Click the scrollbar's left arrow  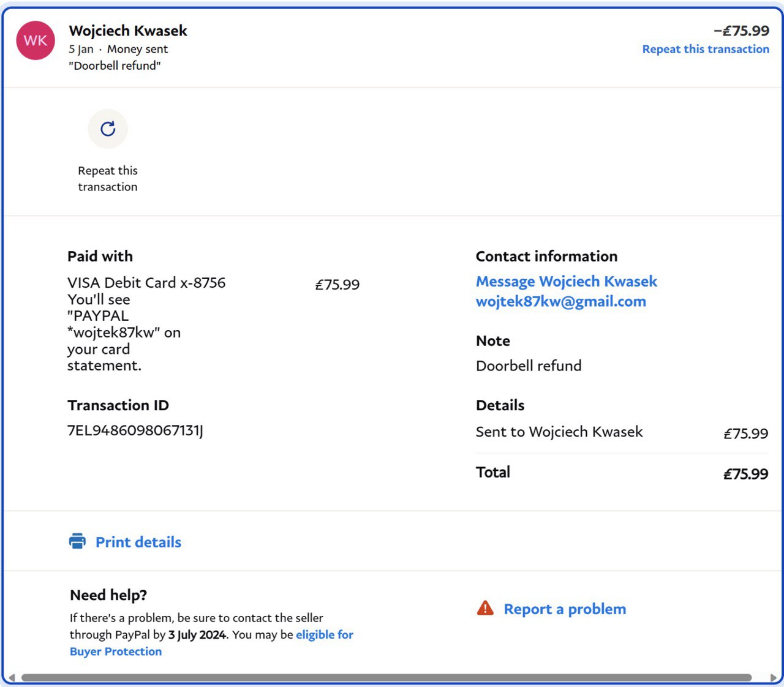click(11, 678)
